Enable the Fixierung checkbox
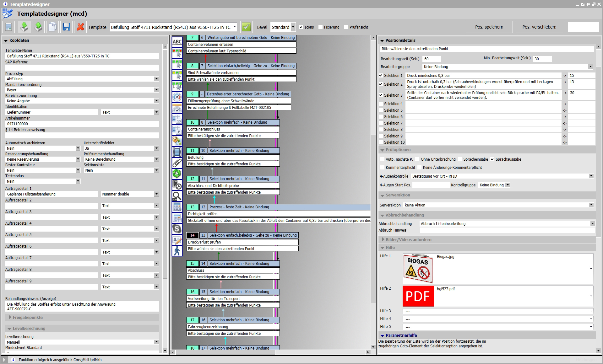 click(x=321, y=27)
